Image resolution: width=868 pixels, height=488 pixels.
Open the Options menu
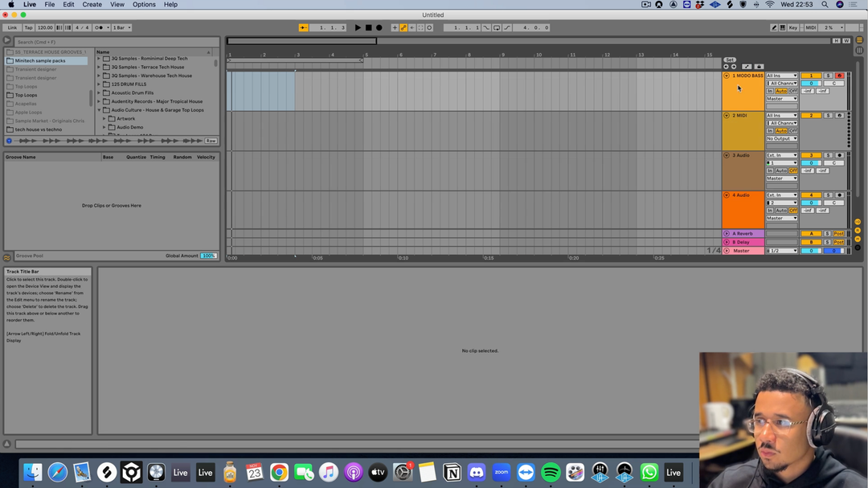144,5
